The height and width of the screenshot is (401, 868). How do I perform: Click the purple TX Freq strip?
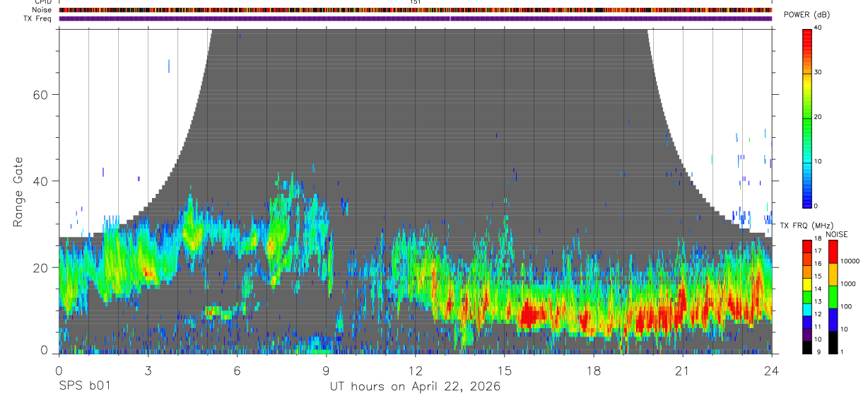pos(415,18)
